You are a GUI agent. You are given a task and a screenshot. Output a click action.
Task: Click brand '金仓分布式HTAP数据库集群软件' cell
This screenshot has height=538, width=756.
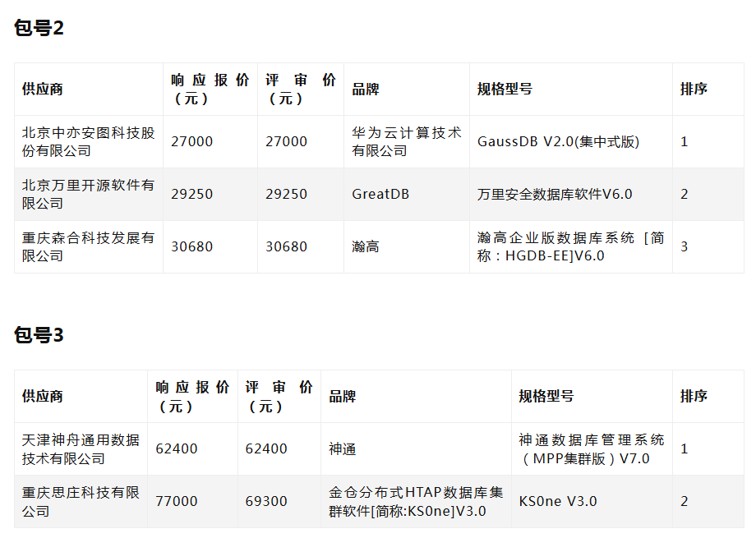pyautogui.click(x=416, y=501)
